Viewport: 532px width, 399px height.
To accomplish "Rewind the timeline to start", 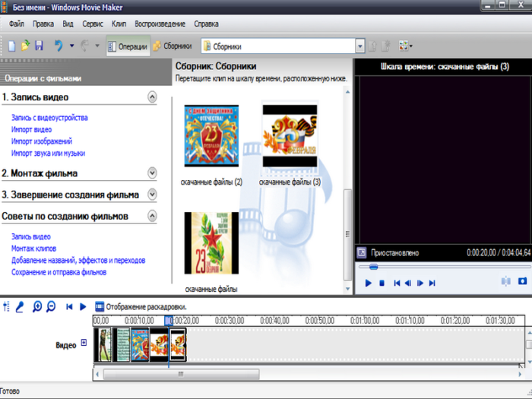I will (x=69, y=307).
